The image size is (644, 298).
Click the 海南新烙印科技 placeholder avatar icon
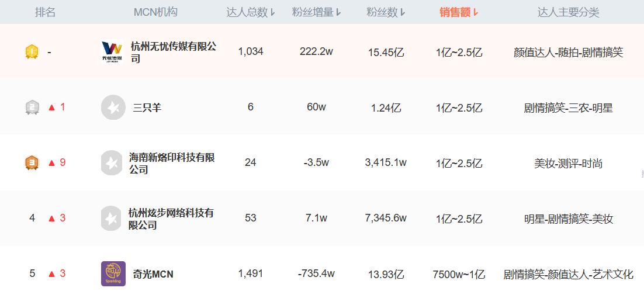pos(111,163)
